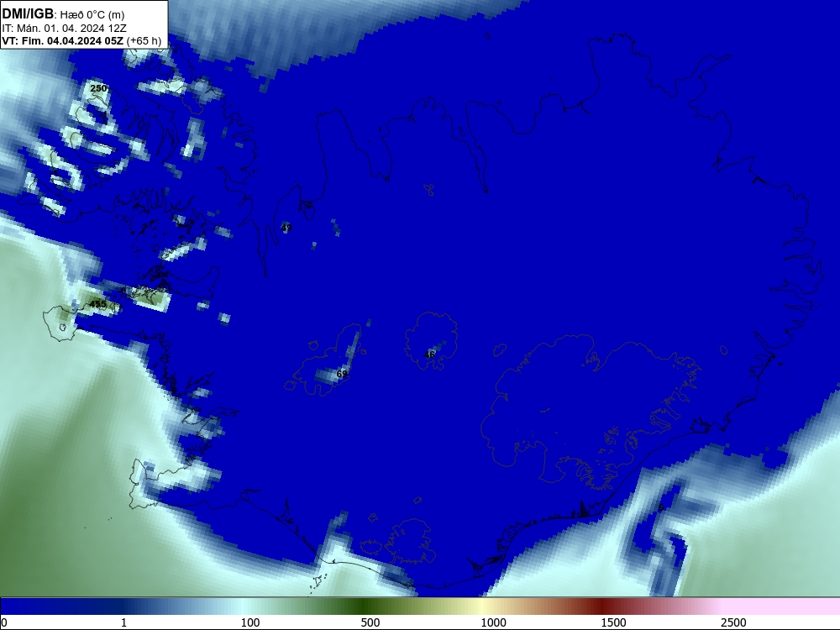This screenshot has width=840, height=630.
Task: Click the '(+65 h)' forecast offset text
Action: pos(144,40)
